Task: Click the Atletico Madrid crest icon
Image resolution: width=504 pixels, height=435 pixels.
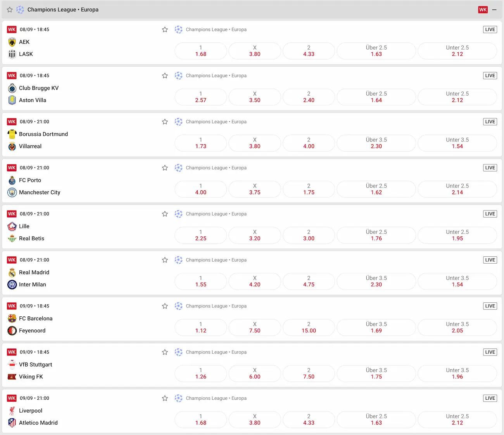Action: point(12,423)
